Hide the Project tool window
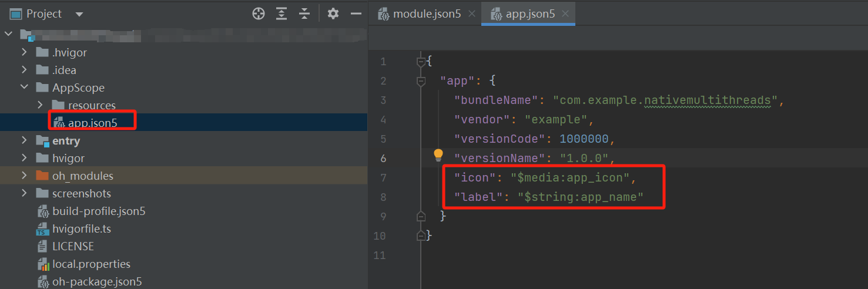 coord(356,14)
